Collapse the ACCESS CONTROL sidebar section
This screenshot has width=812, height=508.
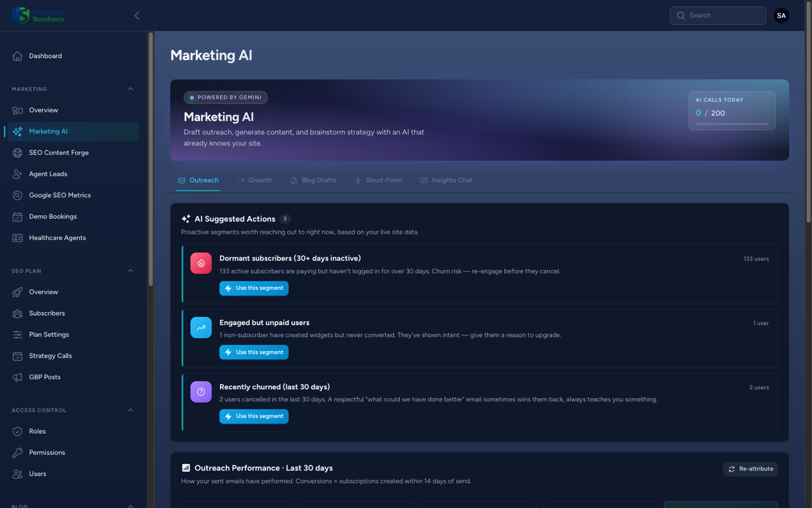(x=131, y=410)
